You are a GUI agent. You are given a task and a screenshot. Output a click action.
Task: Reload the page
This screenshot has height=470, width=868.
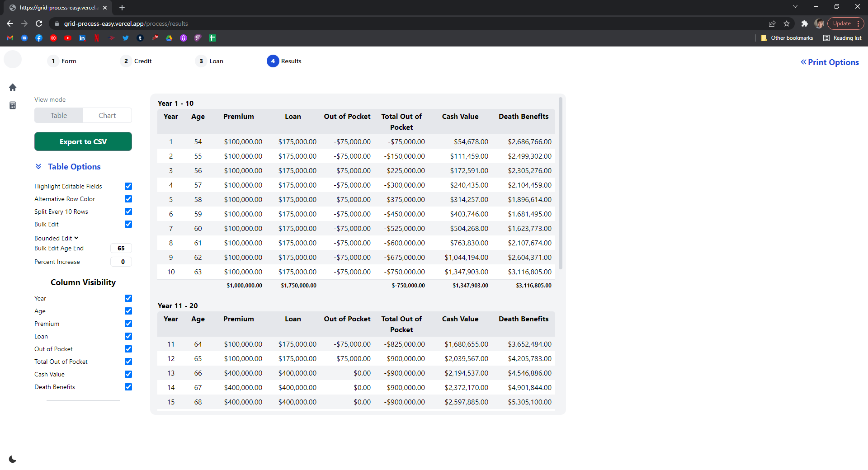point(39,23)
